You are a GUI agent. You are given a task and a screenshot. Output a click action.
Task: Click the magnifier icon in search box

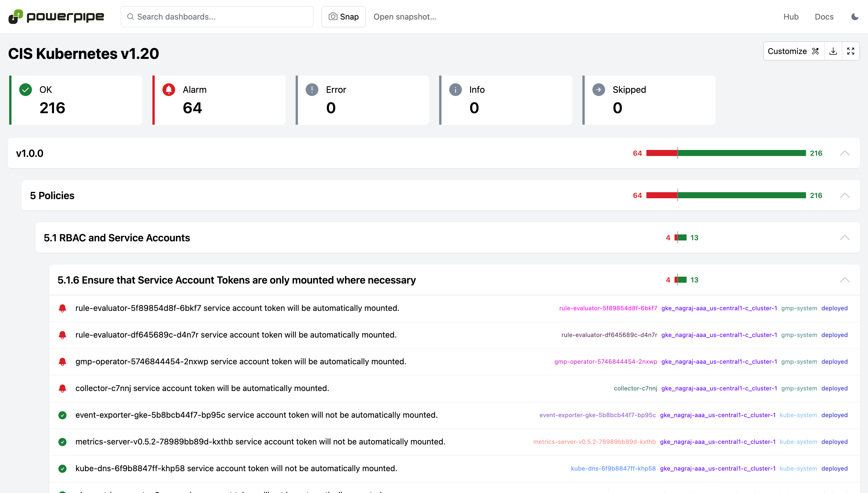[130, 17]
